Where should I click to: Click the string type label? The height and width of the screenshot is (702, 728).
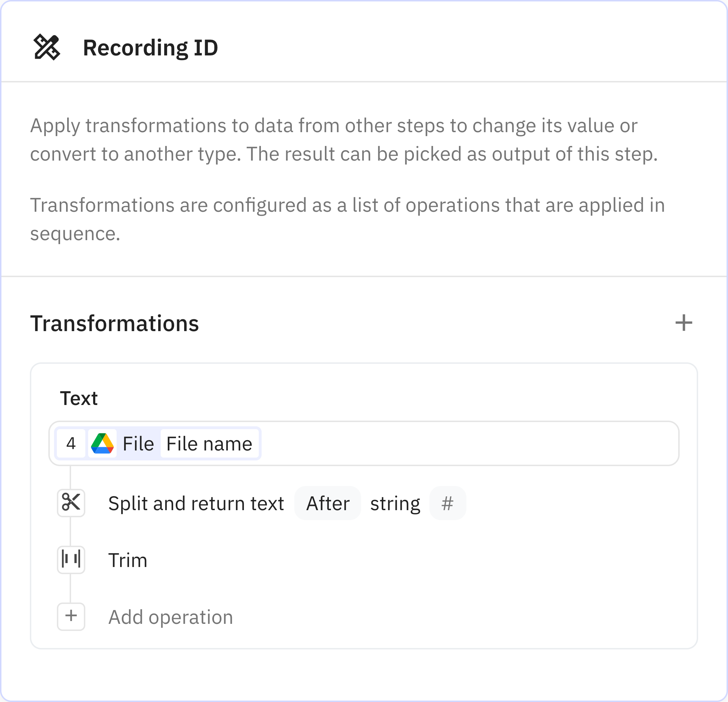(395, 503)
